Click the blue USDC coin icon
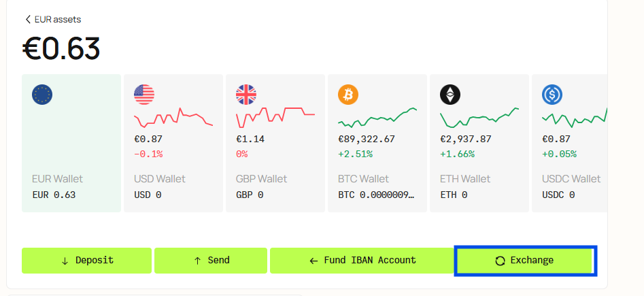 pos(552,95)
